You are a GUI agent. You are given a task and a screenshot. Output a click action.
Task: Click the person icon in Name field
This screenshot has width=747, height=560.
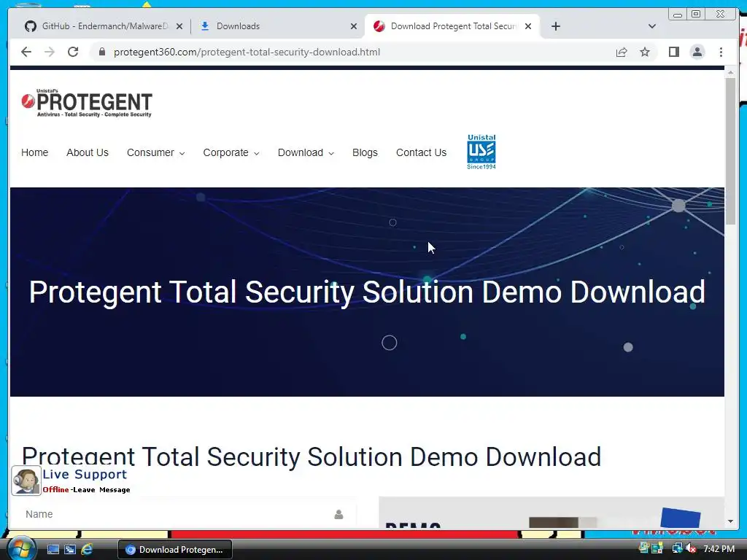click(338, 514)
